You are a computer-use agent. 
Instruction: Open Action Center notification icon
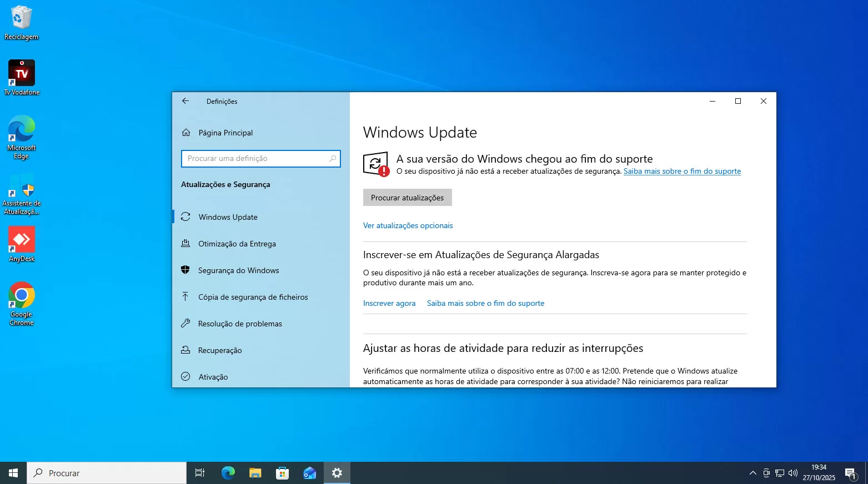pyautogui.click(x=850, y=473)
